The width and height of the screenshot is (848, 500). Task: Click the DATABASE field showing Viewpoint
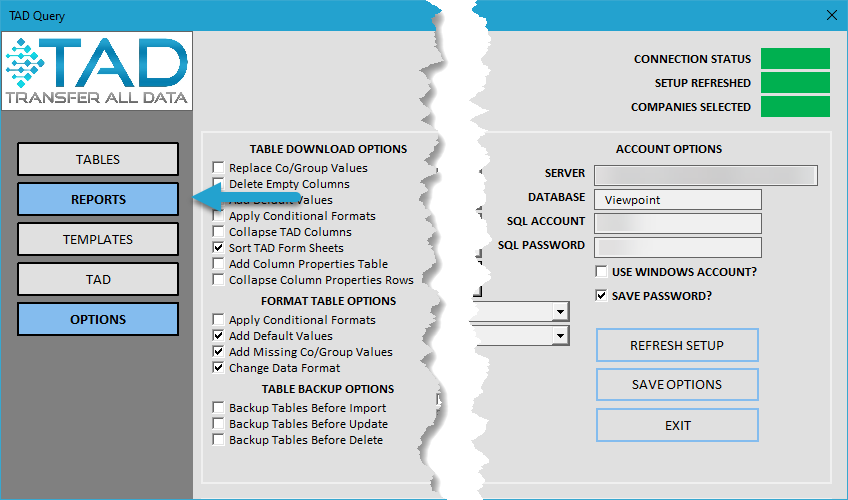point(678,199)
